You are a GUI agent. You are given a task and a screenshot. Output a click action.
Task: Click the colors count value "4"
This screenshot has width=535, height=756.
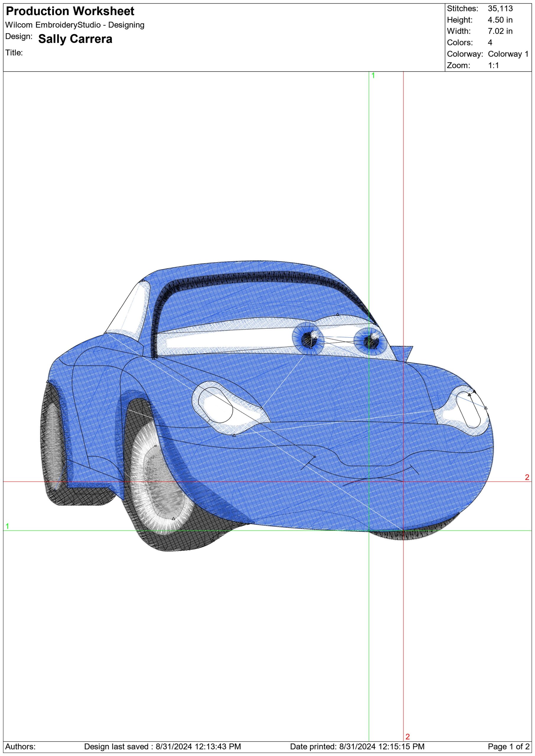click(490, 43)
